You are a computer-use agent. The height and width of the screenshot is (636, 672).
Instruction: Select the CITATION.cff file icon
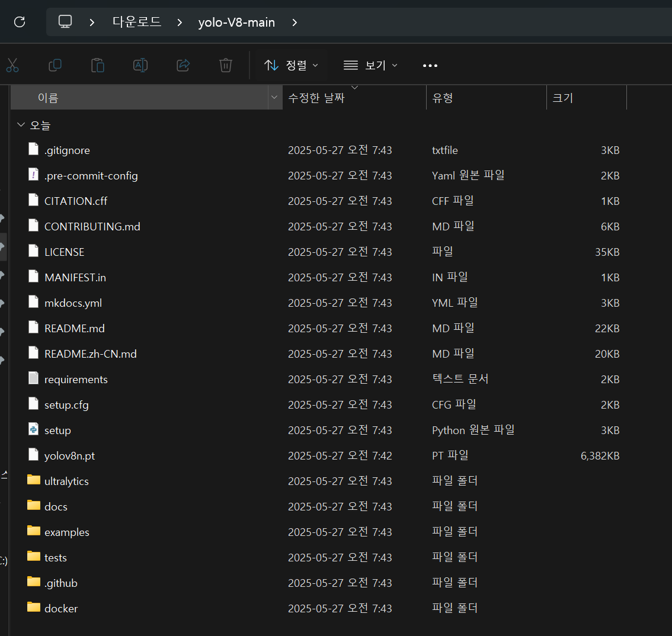coord(33,200)
